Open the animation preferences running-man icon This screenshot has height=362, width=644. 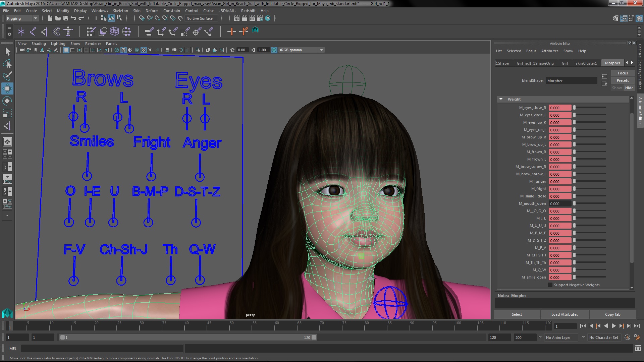click(637, 338)
